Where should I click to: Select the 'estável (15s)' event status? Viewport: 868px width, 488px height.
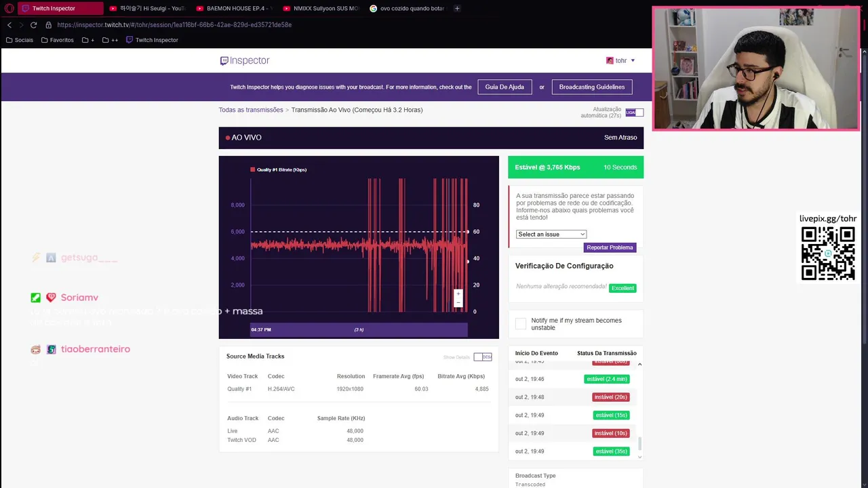(x=612, y=415)
